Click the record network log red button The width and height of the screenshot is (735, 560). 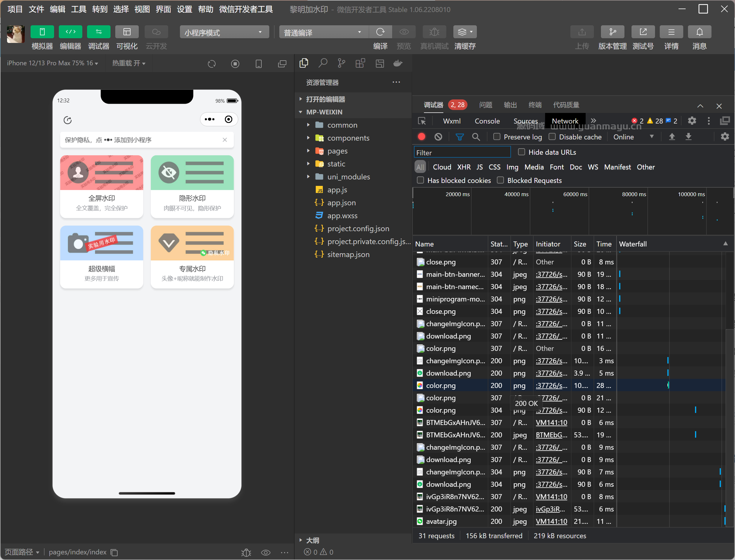click(422, 137)
